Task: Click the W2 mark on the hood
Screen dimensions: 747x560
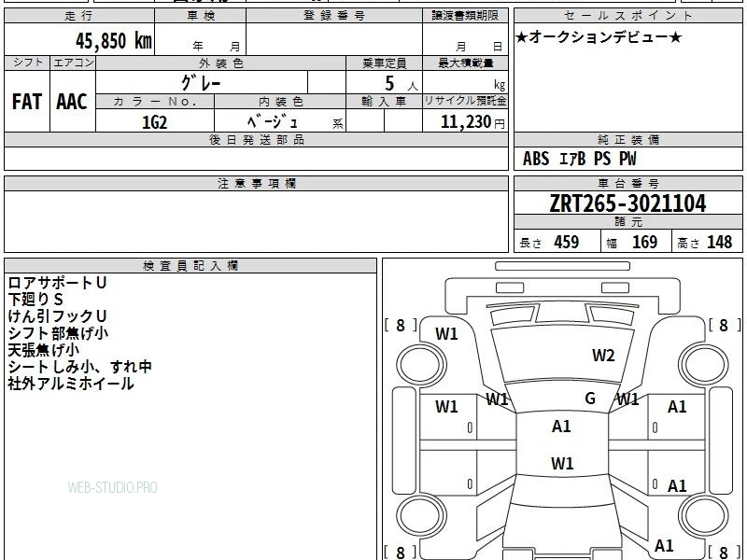Action: pos(603,356)
